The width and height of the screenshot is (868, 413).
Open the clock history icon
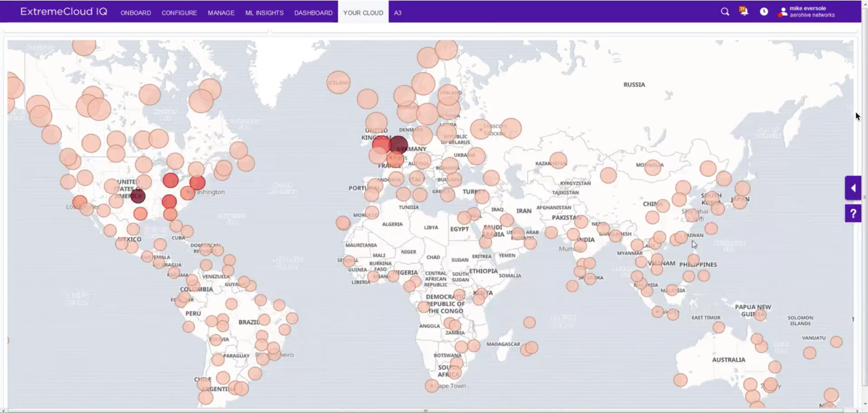pos(764,12)
